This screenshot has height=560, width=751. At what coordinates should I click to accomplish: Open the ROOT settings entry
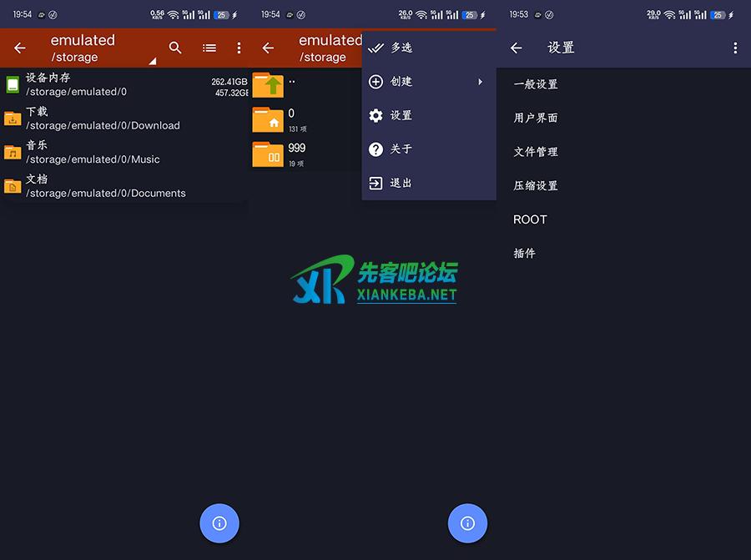point(531,219)
